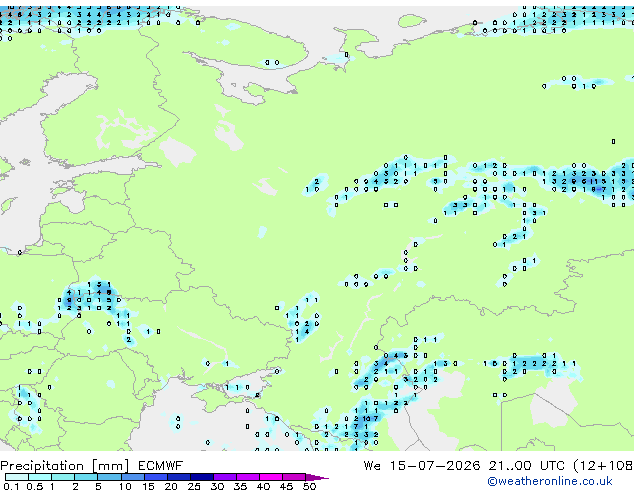Select the 2 mm legend swatch
634x490 pixels.
pos(86,477)
